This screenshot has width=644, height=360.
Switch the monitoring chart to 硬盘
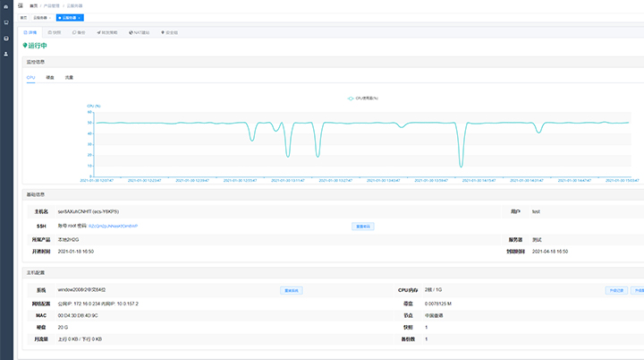pyautogui.click(x=50, y=77)
